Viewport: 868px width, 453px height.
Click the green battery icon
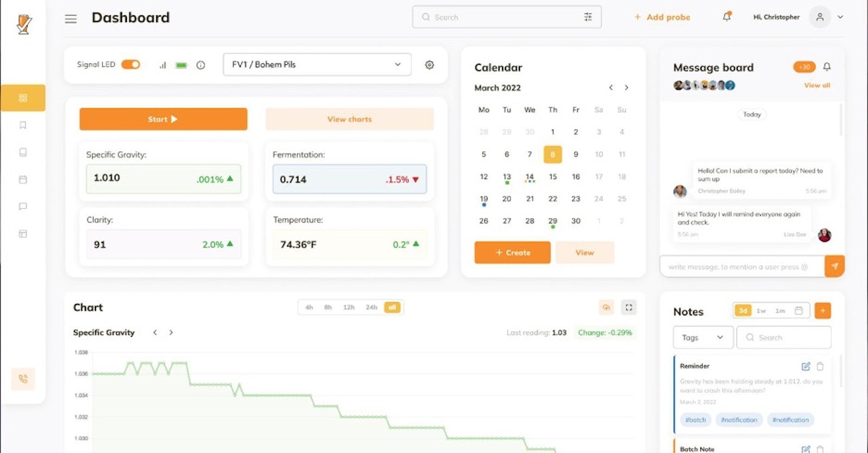[x=181, y=65]
